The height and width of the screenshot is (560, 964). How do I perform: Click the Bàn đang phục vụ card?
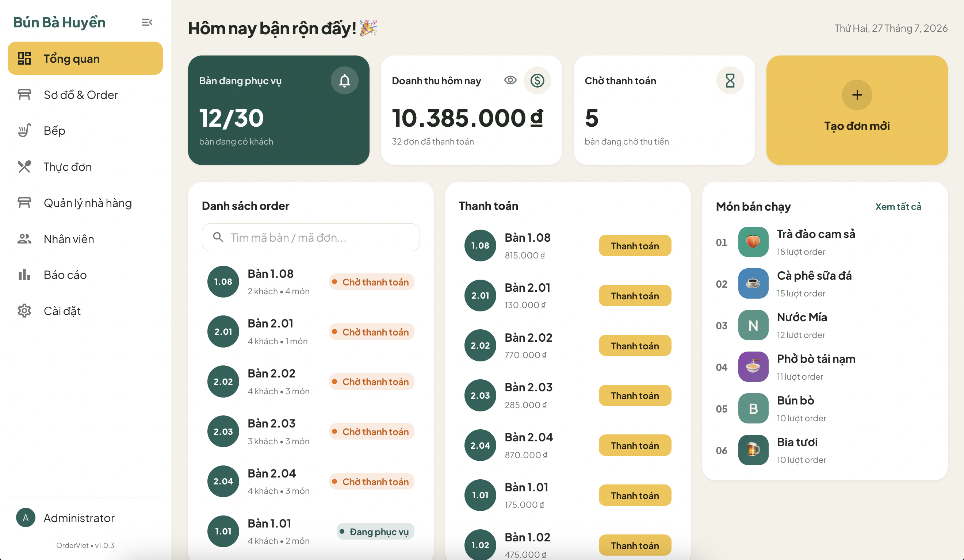coord(279,110)
